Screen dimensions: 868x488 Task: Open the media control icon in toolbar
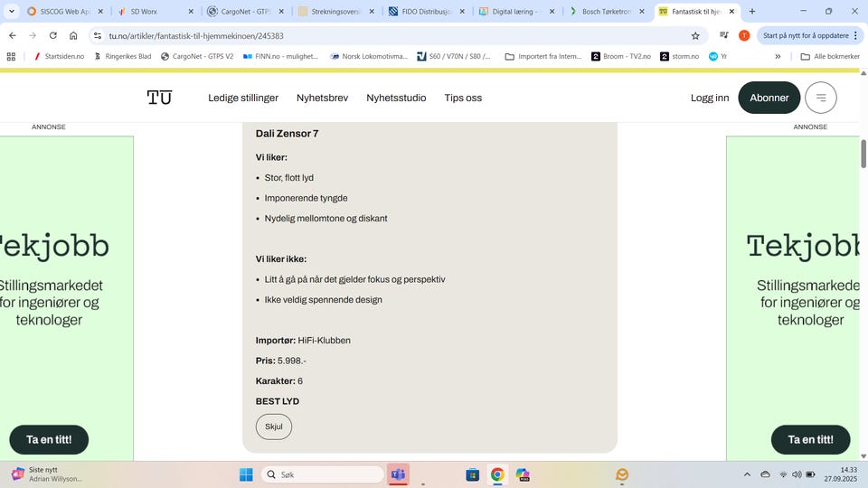pos(723,35)
